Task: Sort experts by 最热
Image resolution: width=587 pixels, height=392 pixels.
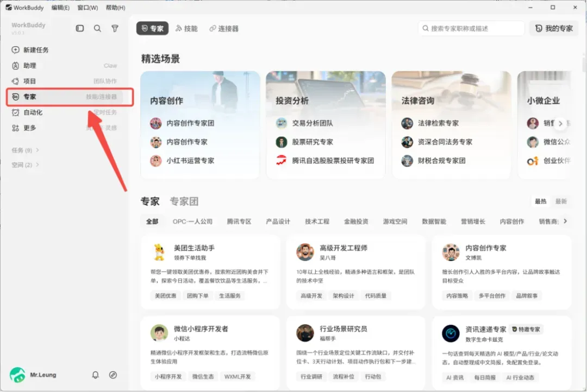Action: coord(541,201)
